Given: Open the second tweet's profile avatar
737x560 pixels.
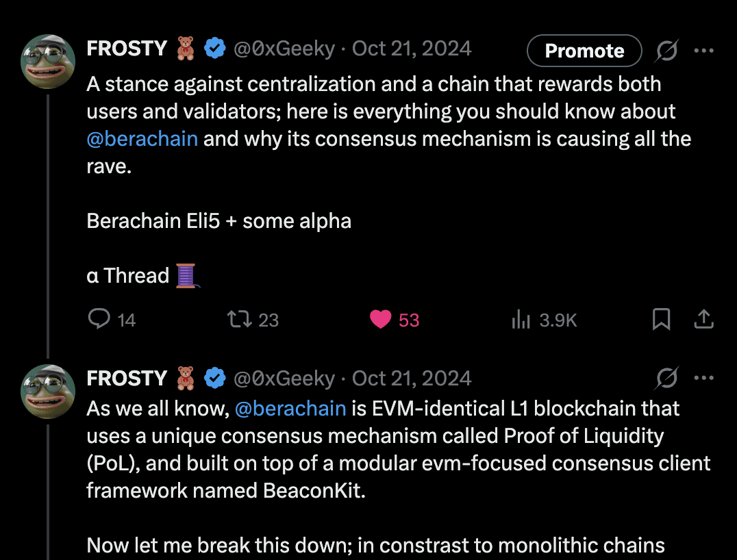Looking at the screenshot, I should 48,392.
